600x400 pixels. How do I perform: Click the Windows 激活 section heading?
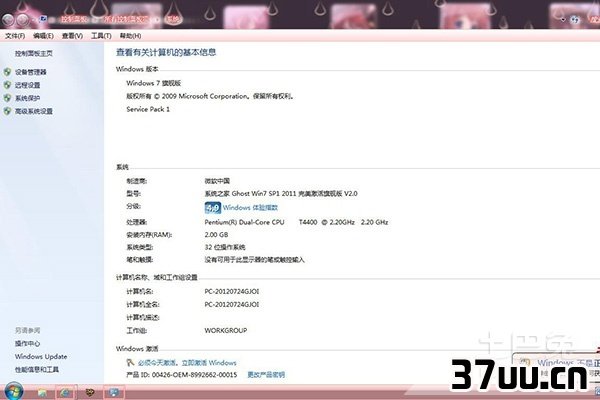click(137, 349)
